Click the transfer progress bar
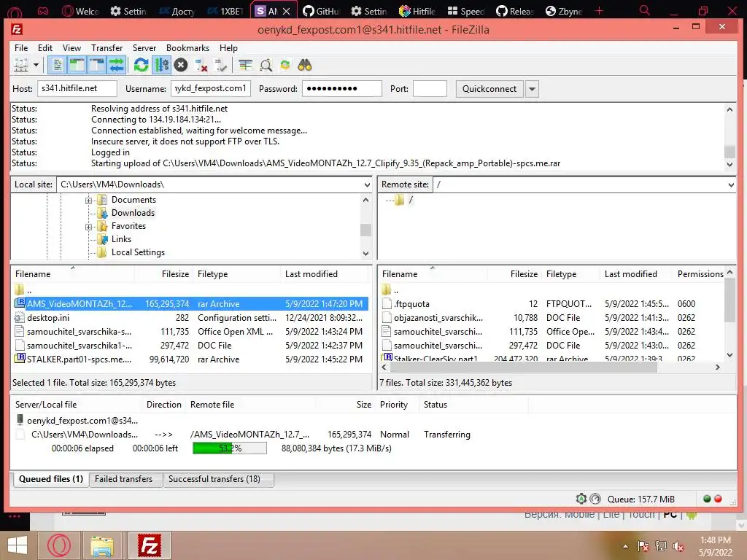Viewport: 747px width, 560px height. click(230, 448)
